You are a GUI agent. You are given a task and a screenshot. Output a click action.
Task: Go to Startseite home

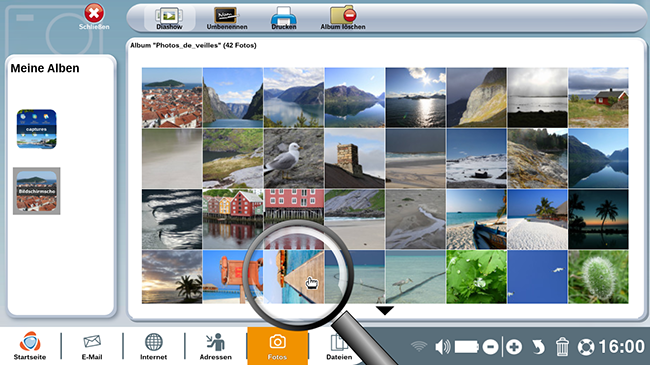click(x=30, y=346)
